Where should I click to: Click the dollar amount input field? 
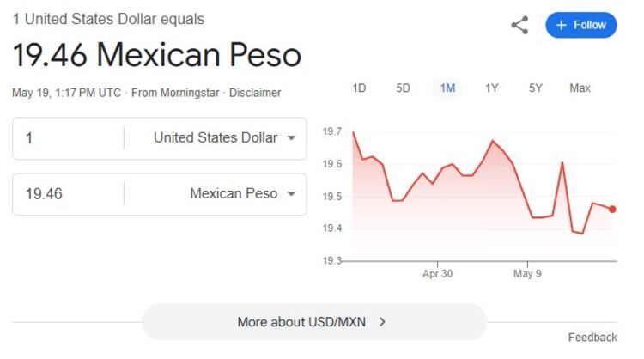[69, 137]
